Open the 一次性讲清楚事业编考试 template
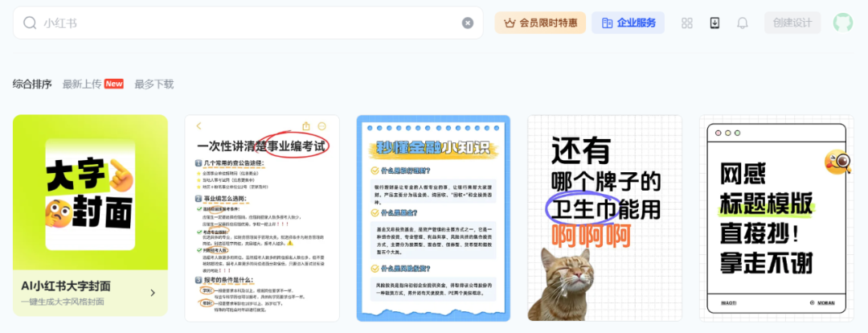 click(262, 218)
